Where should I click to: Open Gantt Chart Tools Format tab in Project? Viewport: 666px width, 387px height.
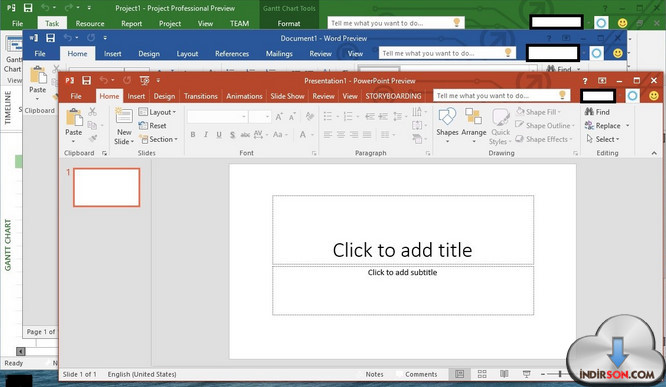(x=289, y=23)
